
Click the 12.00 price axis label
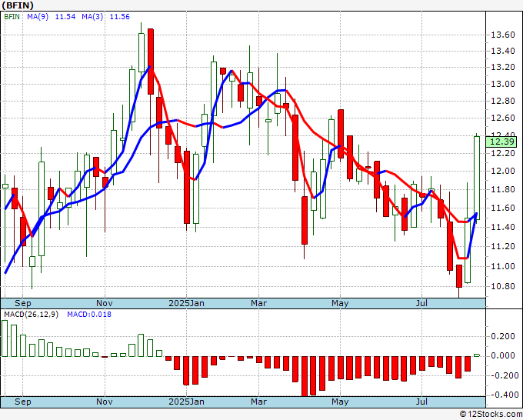(503, 171)
